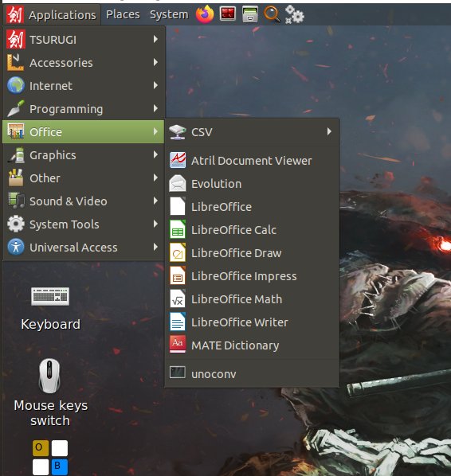Screen dimensions: 451x476
Task: Expand the Sound & Video submenu arrow
Action: point(155,201)
